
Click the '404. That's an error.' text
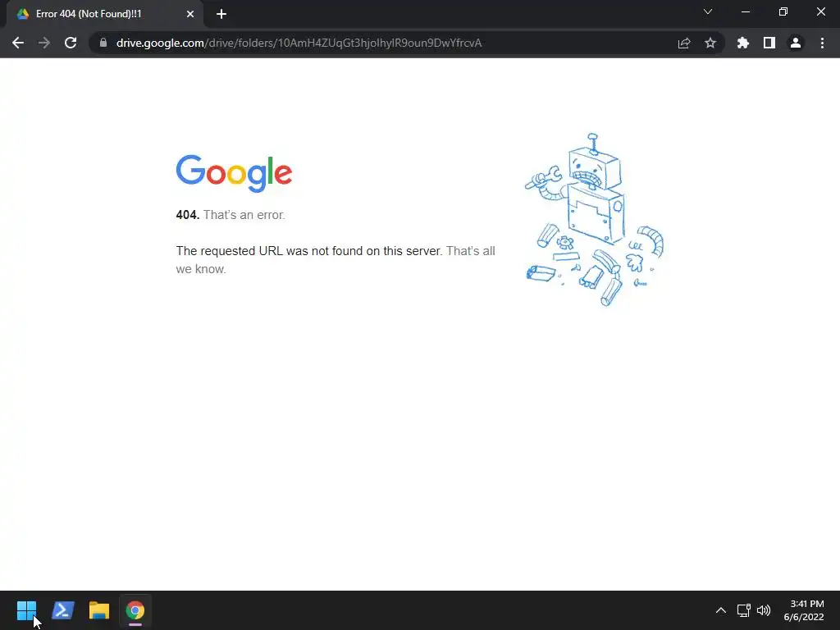231,215
